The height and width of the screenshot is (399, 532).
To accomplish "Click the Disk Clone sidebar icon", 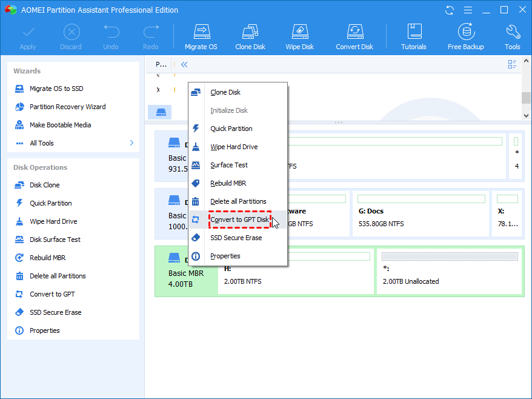I will [x=19, y=185].
